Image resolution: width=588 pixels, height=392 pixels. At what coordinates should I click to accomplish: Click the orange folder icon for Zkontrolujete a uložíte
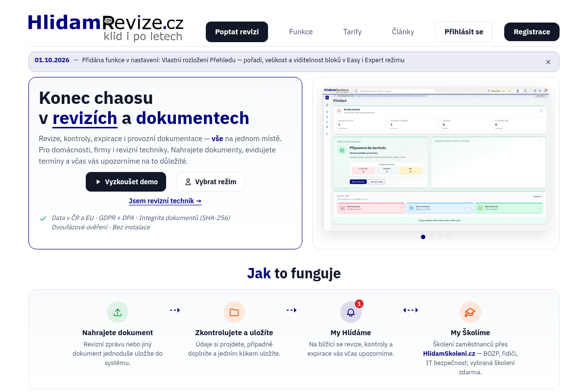coord(234,312)
